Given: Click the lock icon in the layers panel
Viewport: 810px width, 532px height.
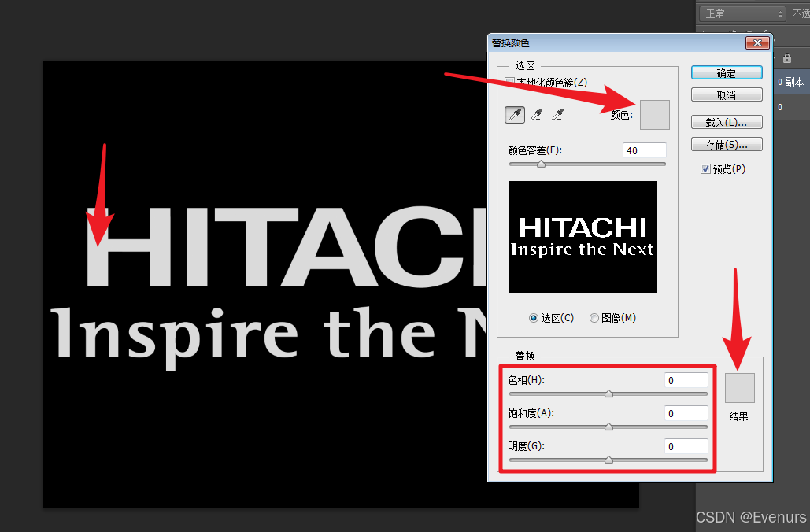Looking at the screenshot, I should (x=786, y=58).
